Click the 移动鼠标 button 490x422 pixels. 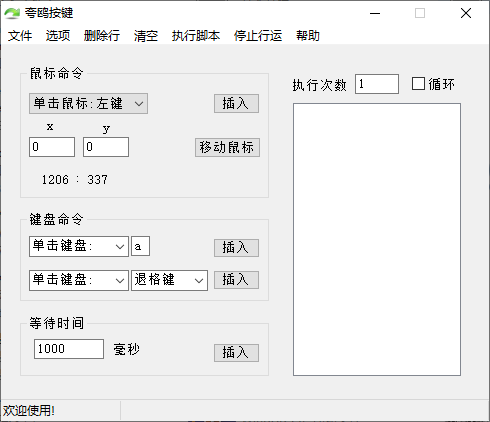point(227,147)
